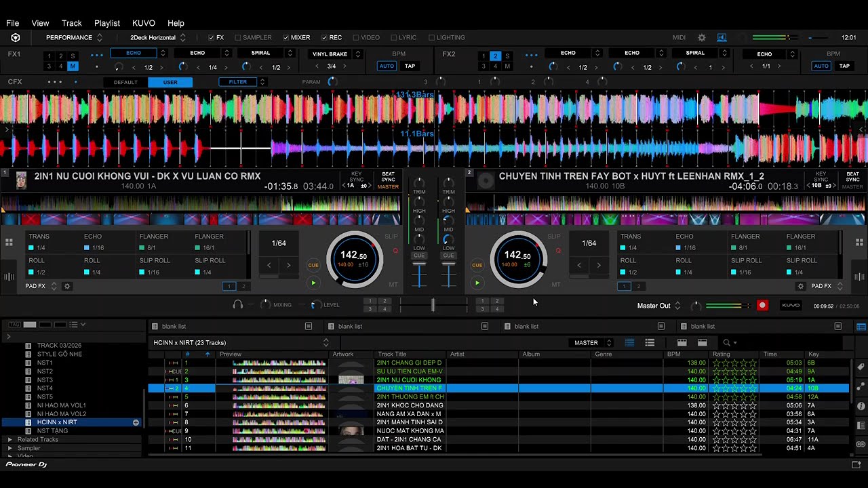This screenshot has height=488, width=868.
Task: Click the MIDI settings label
Action: (x=679, y=37)
